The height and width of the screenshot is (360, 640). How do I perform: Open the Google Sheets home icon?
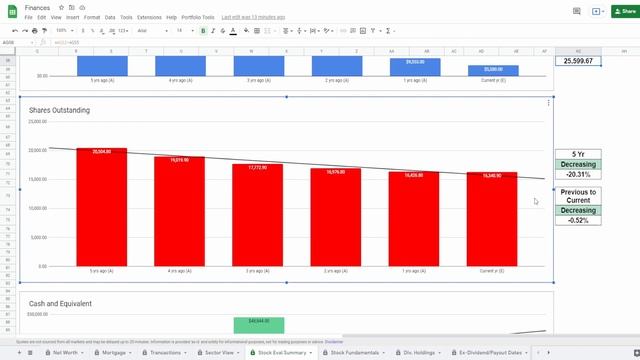(12, 11)
